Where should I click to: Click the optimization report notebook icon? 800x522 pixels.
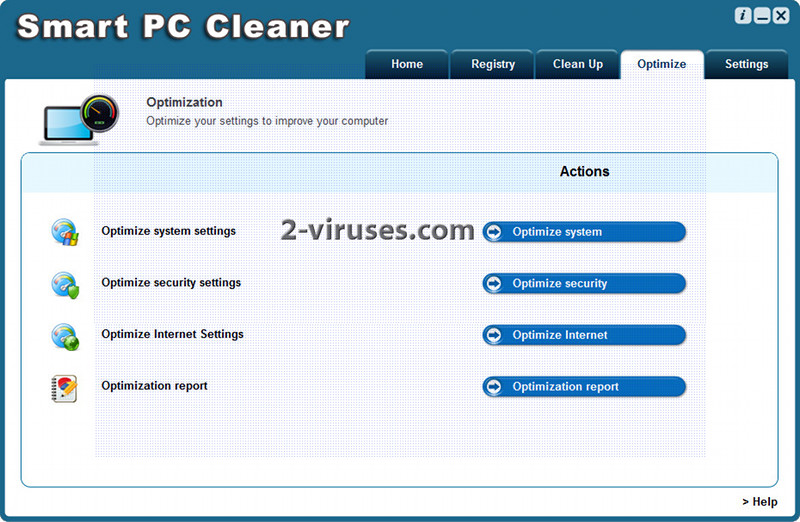point(64,388)
